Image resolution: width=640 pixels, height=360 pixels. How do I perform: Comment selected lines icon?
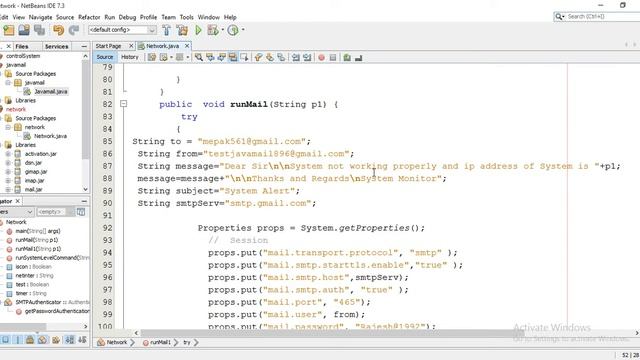point(347,58)
